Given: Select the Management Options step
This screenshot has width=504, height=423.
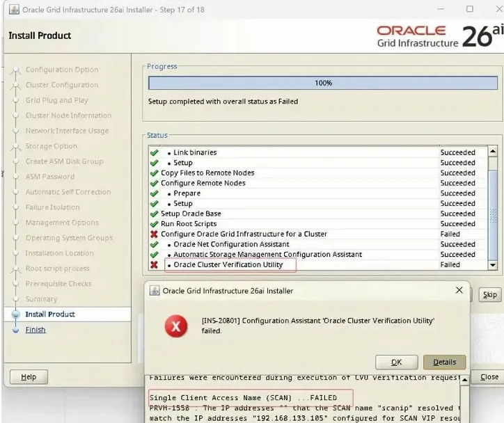Looking at the screenshot, I should pos(62,222).
